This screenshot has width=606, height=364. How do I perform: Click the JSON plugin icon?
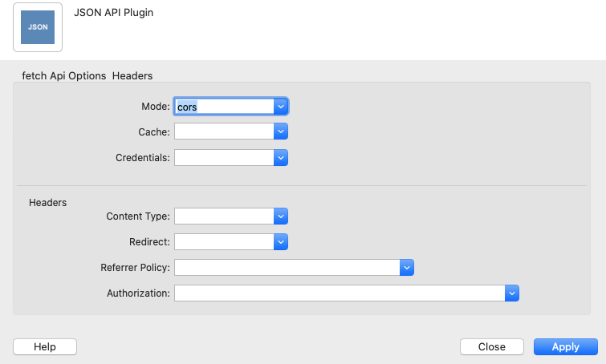(x=38, y=26)
